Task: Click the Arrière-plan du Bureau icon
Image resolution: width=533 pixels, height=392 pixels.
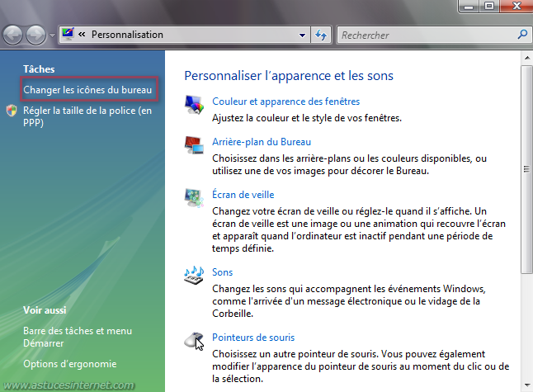Action: click(194, 144)
